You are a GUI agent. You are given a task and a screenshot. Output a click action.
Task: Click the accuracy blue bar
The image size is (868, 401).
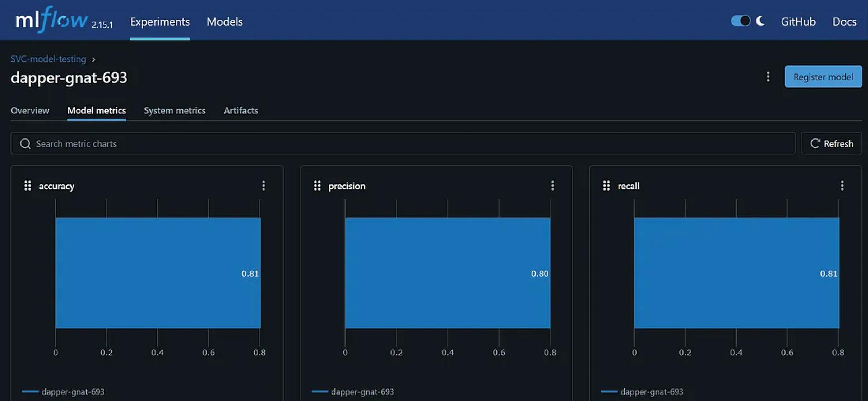(157, 273)
